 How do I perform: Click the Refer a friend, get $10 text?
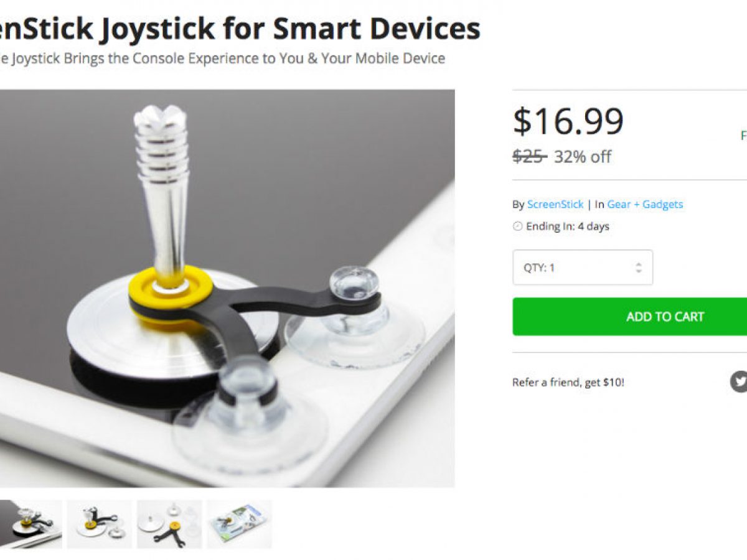(568, 382)
